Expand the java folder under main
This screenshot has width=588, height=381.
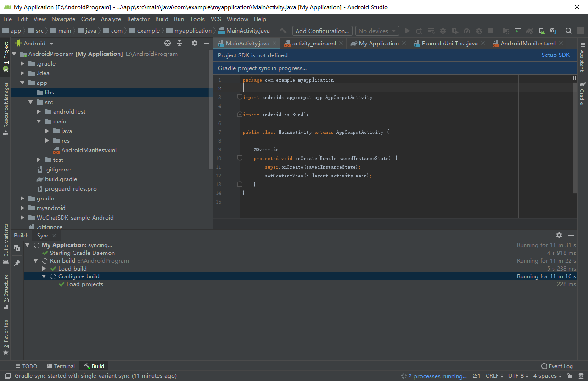tap(47, 131)
